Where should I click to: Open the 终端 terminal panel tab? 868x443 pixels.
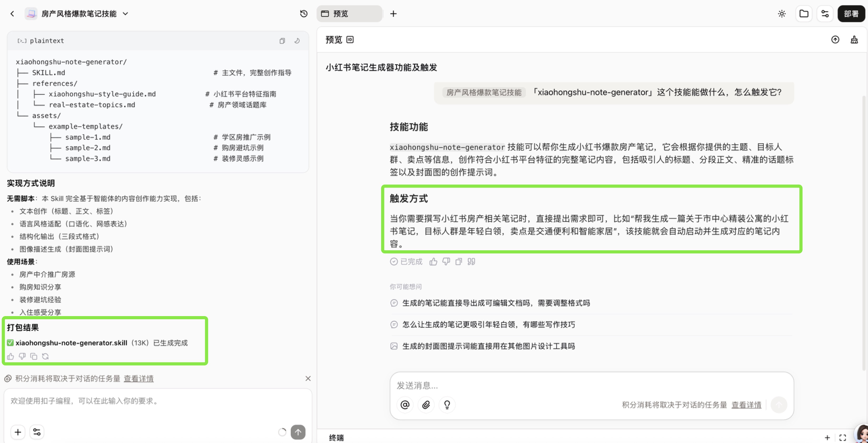(x=337, y=438)
